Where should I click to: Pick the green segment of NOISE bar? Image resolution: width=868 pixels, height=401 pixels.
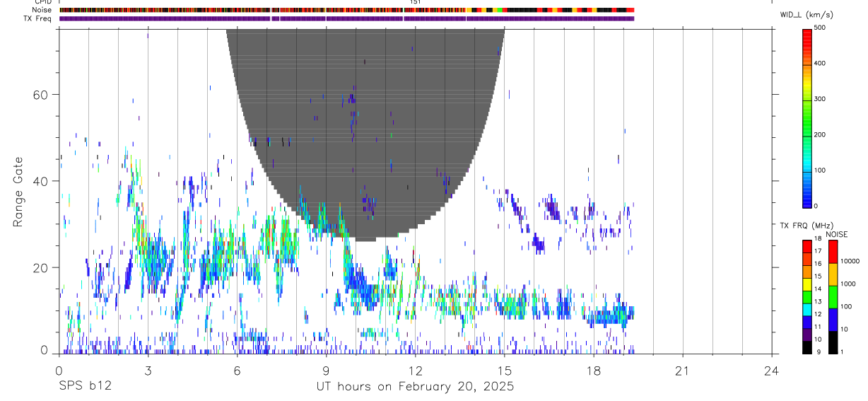click(x=833, y=296)
